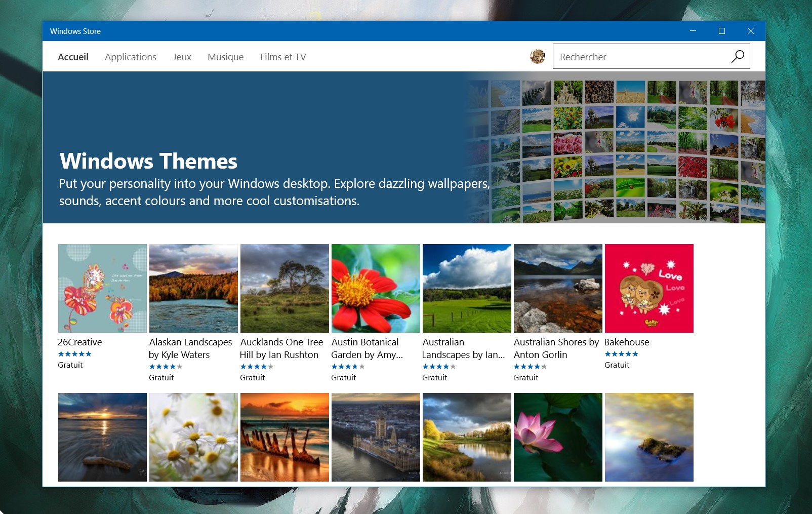Click the Bakehouse star rating

621,354
